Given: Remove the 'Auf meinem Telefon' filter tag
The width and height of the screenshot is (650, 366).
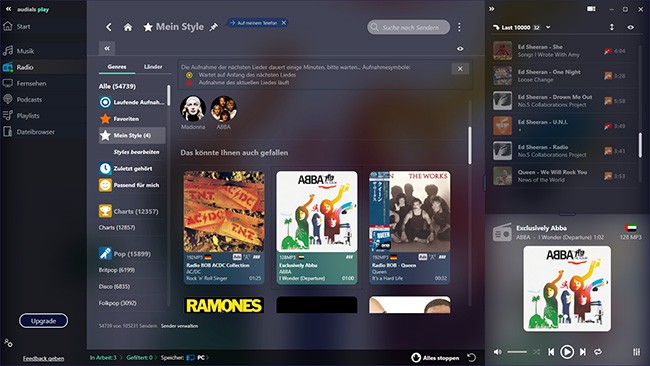Looking at the screenshot, I should coord(284,23).
